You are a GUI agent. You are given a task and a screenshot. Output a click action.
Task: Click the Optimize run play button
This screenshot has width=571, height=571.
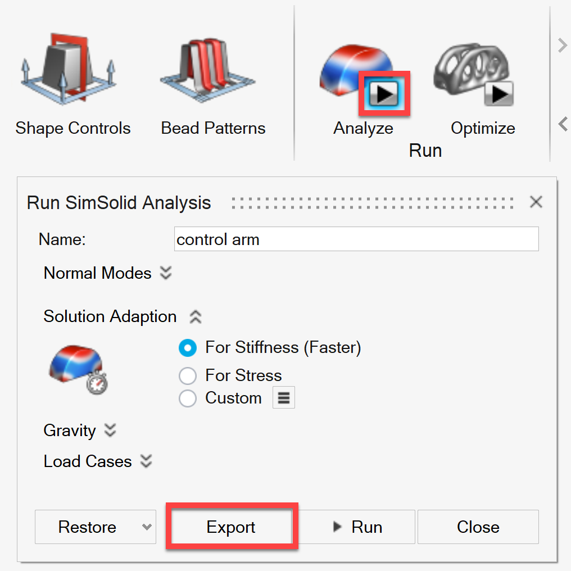(x=499, y=94)
